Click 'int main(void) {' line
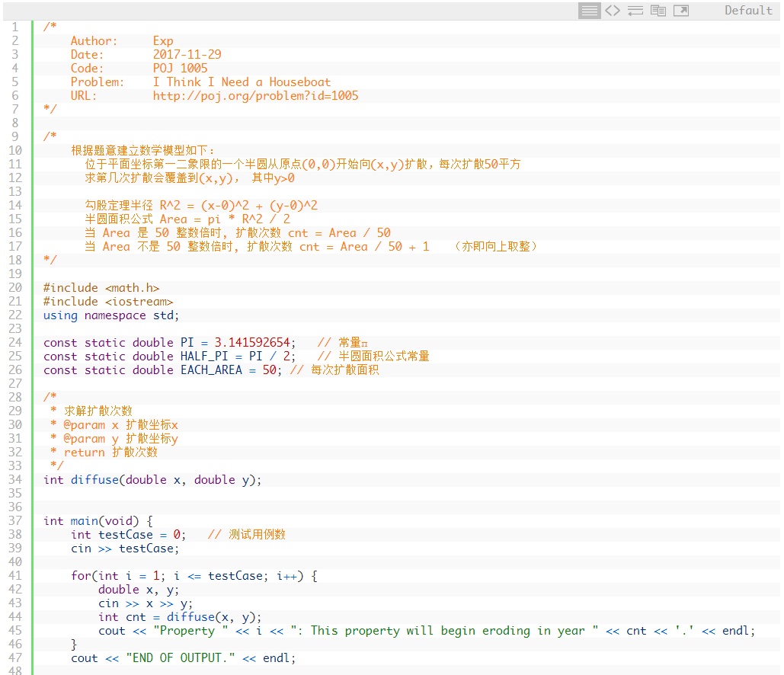The height and width of the screenshot is (675, 784). coord(98,521)
